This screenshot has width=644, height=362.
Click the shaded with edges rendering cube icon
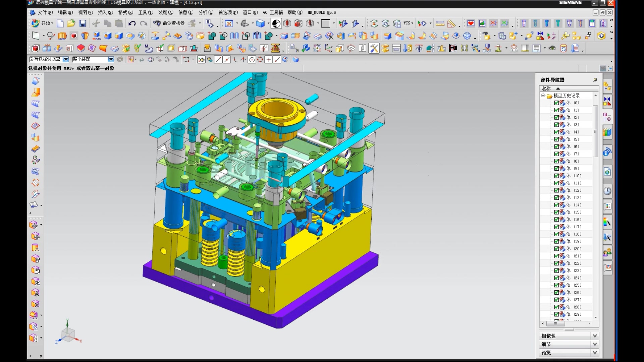(x=260, y=23)
